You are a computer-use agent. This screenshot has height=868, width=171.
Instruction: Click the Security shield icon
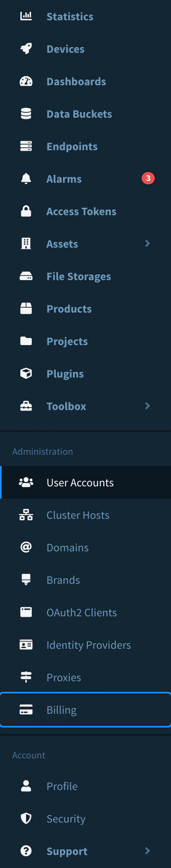point(26,818)
